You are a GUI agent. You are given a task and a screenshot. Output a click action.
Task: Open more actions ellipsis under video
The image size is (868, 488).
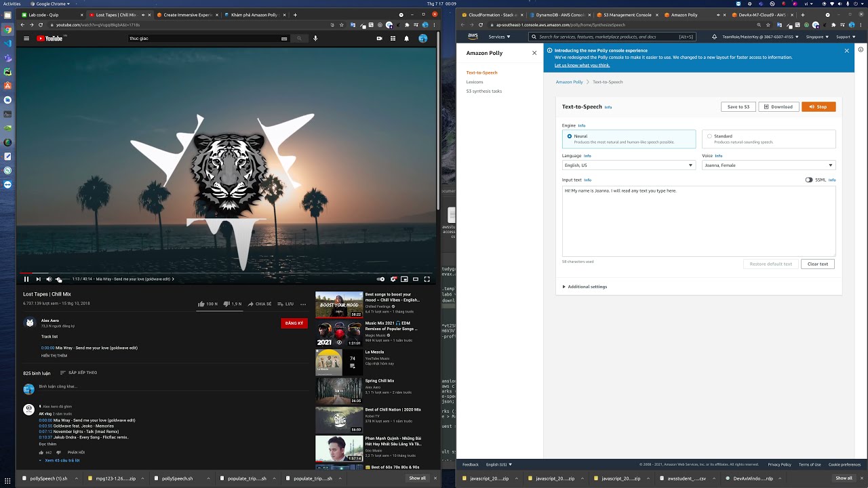[x=303, y=304]
